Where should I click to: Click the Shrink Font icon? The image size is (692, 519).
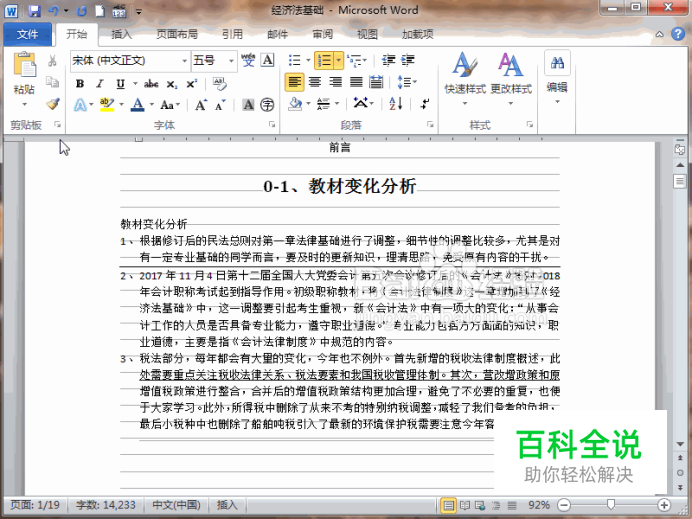(220, 105)
